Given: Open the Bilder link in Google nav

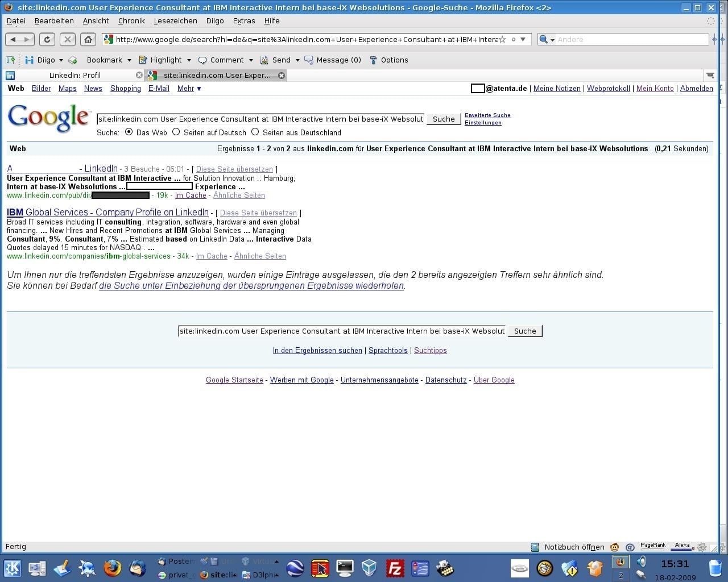Looking at the screenshot, I should (41, 88).
